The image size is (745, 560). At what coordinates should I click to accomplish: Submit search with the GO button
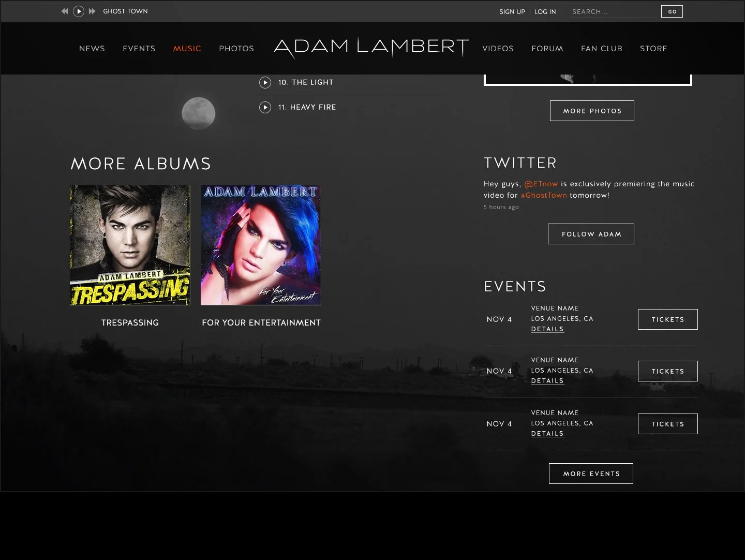click(672, 11)
